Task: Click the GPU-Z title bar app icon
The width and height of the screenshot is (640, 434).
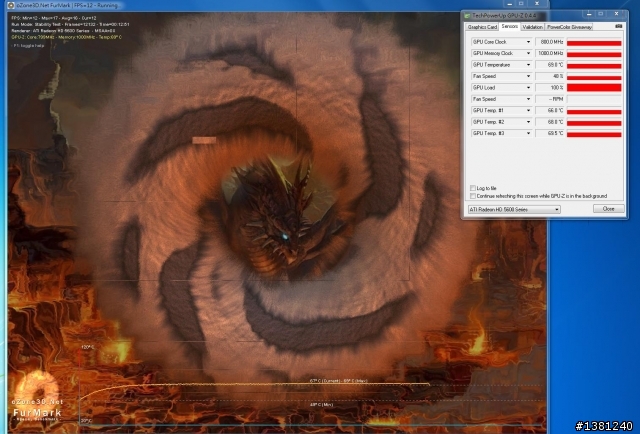Action: coord(467,16)
